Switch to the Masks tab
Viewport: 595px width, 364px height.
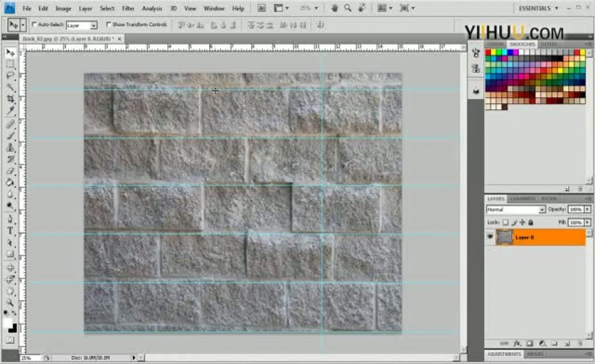click(x=536, y=354)
